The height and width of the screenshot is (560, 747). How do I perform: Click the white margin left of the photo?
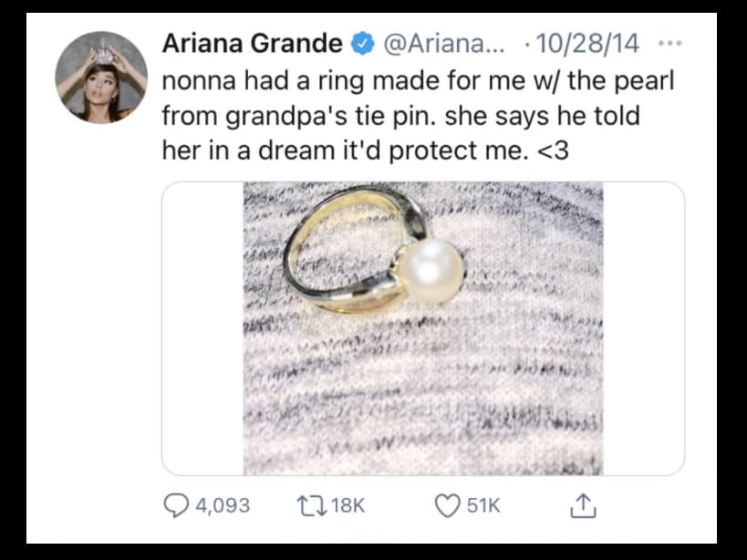202,328
